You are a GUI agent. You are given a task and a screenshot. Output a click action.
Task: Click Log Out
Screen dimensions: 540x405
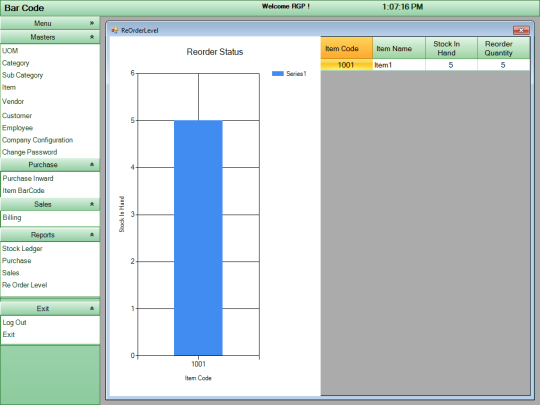click(14, 322)
